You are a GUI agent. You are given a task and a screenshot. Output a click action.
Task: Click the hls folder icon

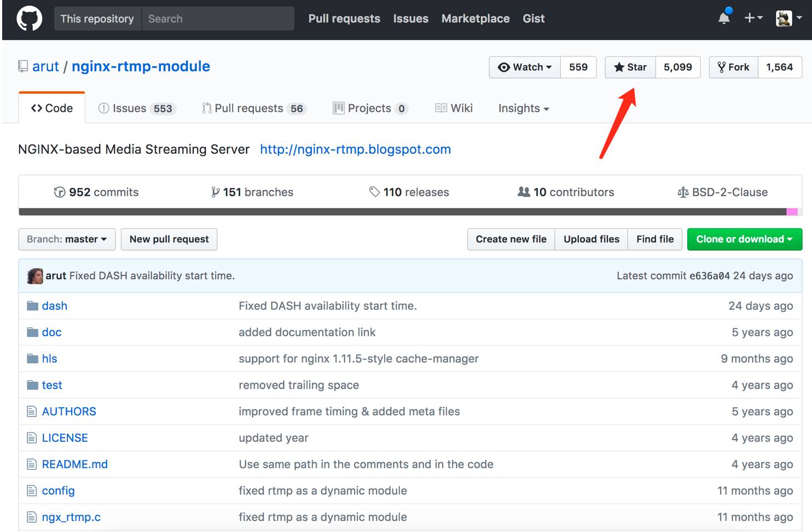click(32, 358)
